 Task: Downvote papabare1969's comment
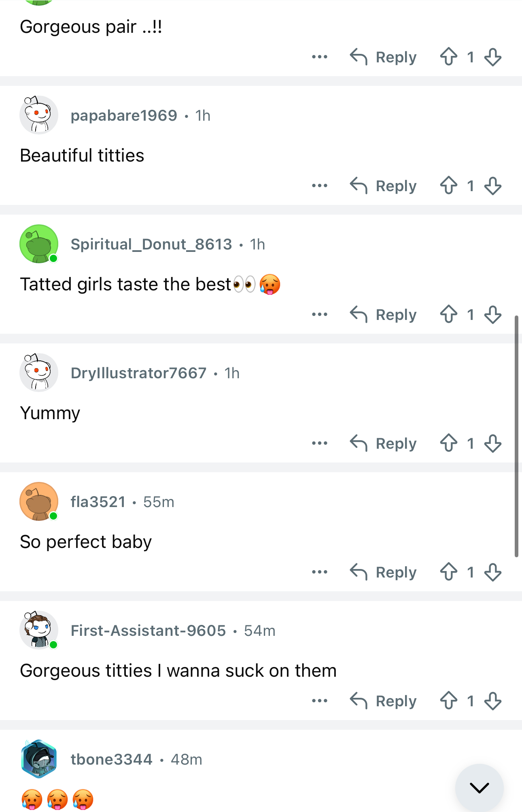(x=492, y=186)
